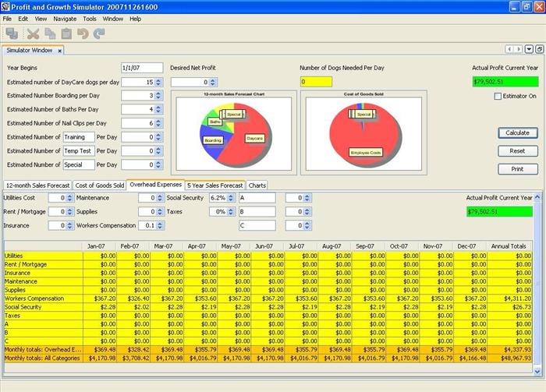This screenshot has width=546, height=392.
Task: Click the Special service name field
Action: pos(79,165)
